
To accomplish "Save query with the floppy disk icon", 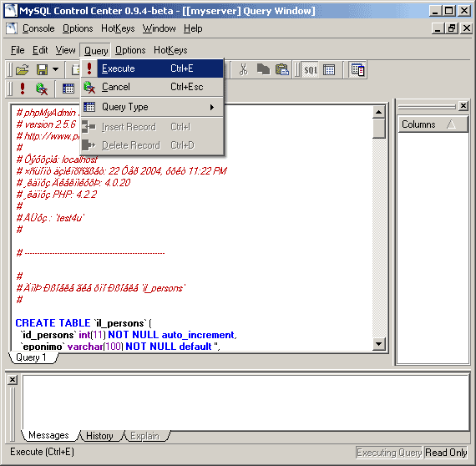I will pos(42,69).
